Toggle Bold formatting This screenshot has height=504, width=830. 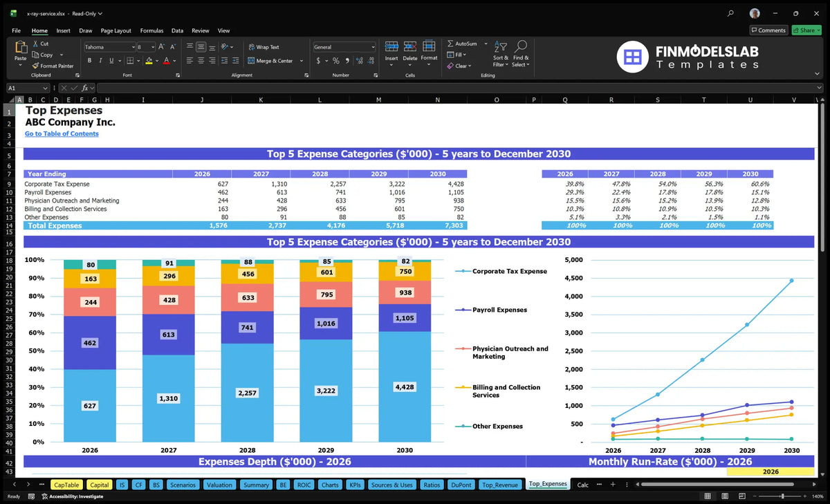pyautogui.click(x=89, y=61)
